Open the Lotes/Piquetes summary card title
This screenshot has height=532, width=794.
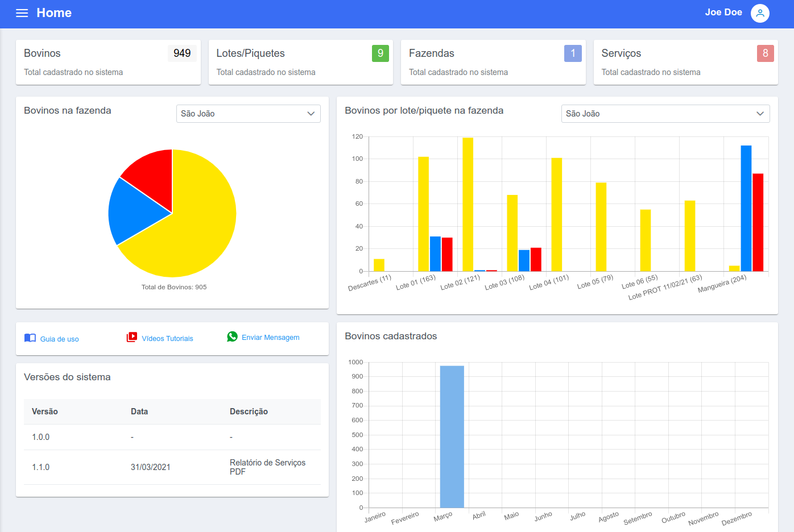coord(251,53)
